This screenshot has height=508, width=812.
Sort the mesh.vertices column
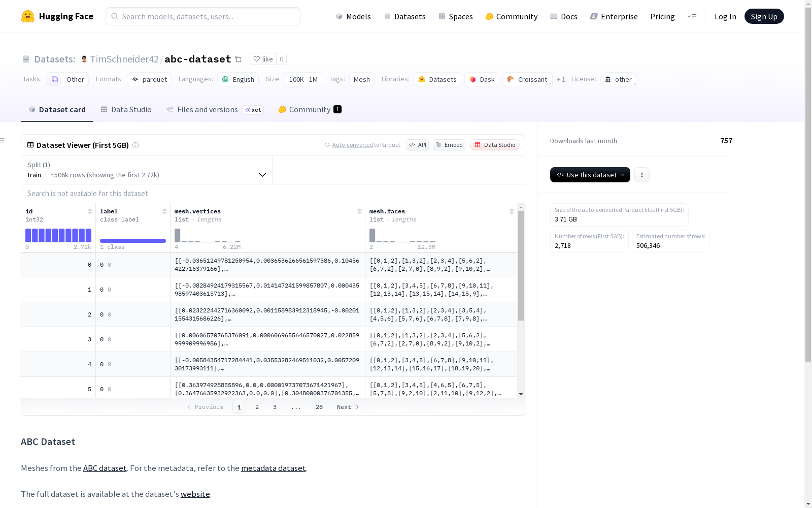click(359, 211)
